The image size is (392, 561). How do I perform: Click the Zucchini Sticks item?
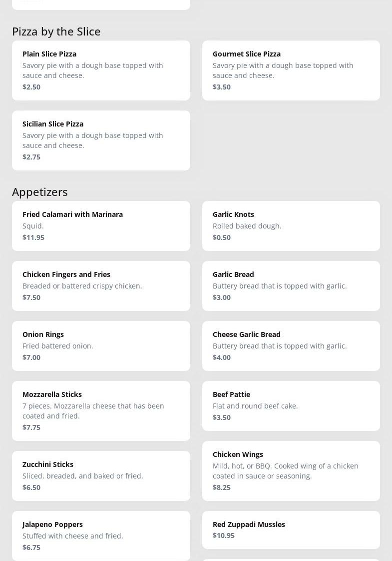tap(101, 475)
